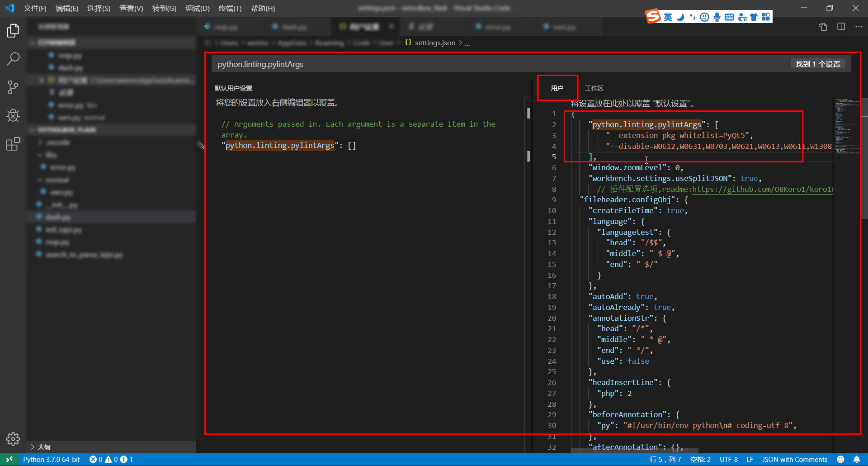Toggle Chinese/English with the 英 indicator

(667, 17)
